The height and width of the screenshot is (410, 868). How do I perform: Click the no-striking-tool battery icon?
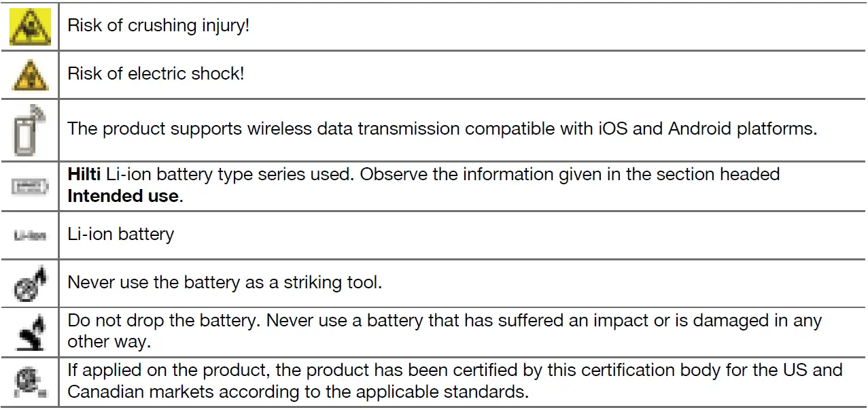coord(30,281)
